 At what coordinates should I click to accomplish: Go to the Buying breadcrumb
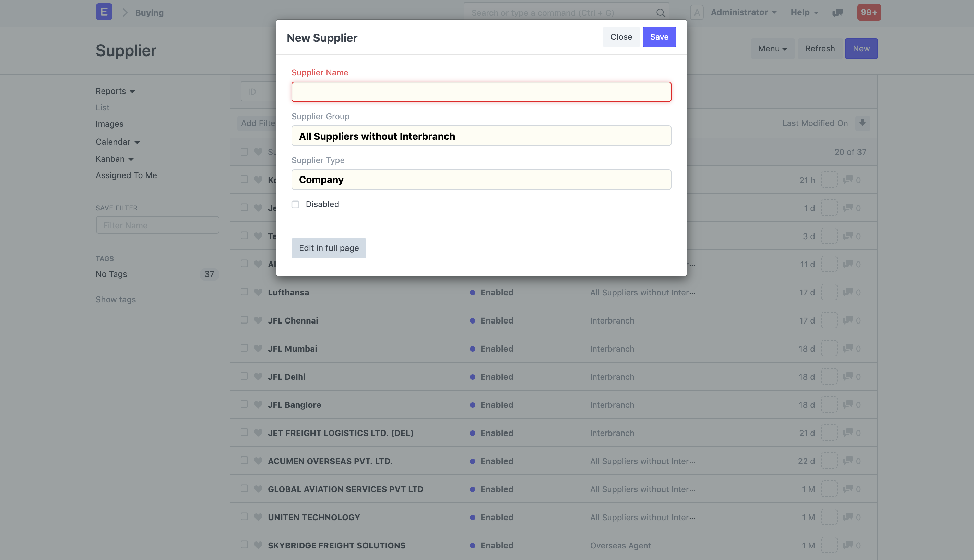tap(149, 13)
